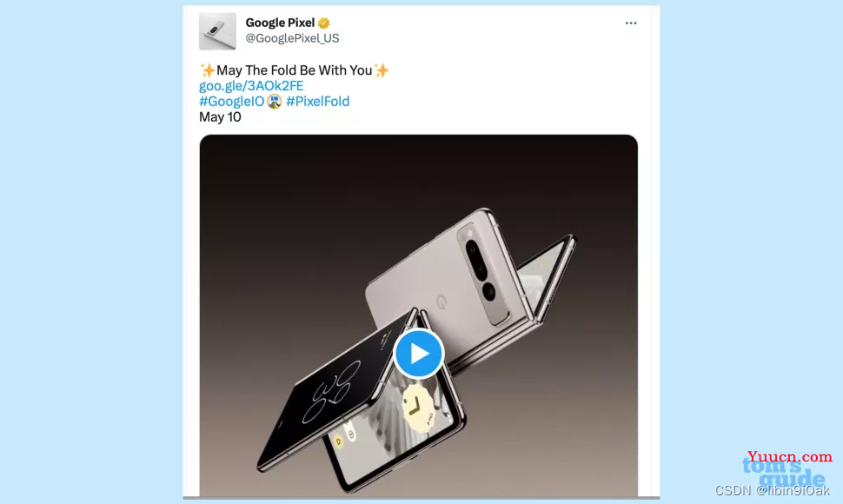This screenshot has height=504, width=843.
Task: Click the sparkle emoji before May
Action: point(207,70)
